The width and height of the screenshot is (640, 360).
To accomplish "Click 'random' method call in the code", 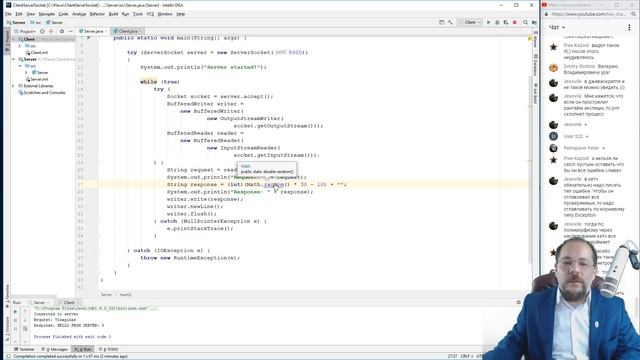I will (274, 184).
